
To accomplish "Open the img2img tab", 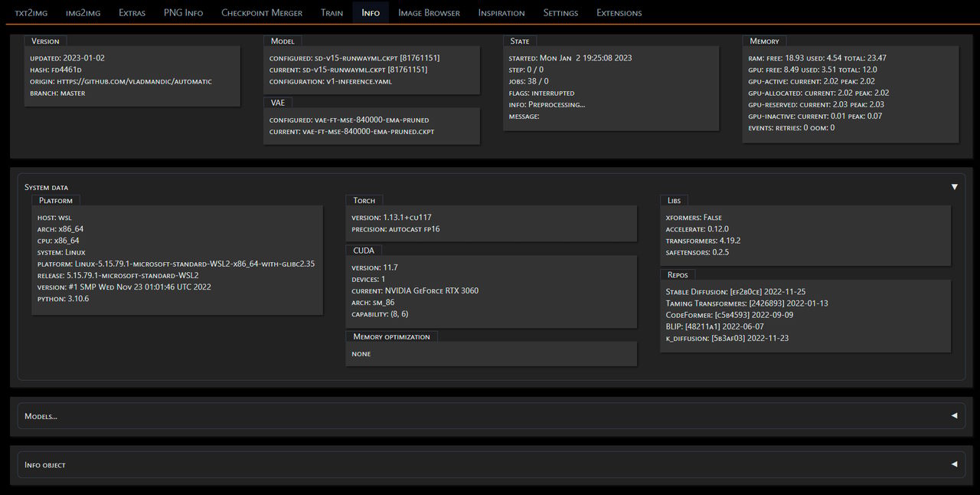I will [x=83, y=12].
